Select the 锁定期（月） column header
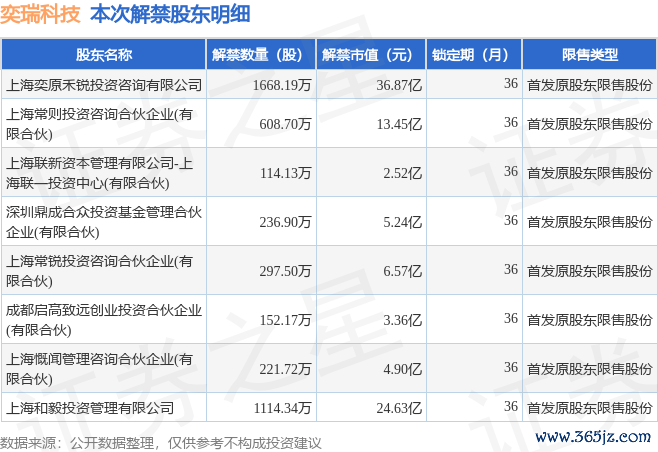The height and width of the screenshot is (452, 658). (474, 55)
